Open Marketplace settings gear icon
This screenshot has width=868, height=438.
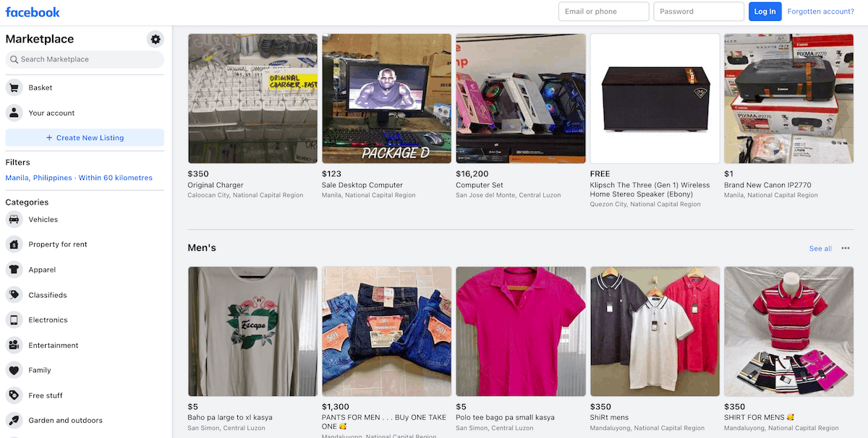tap(156, 39)
